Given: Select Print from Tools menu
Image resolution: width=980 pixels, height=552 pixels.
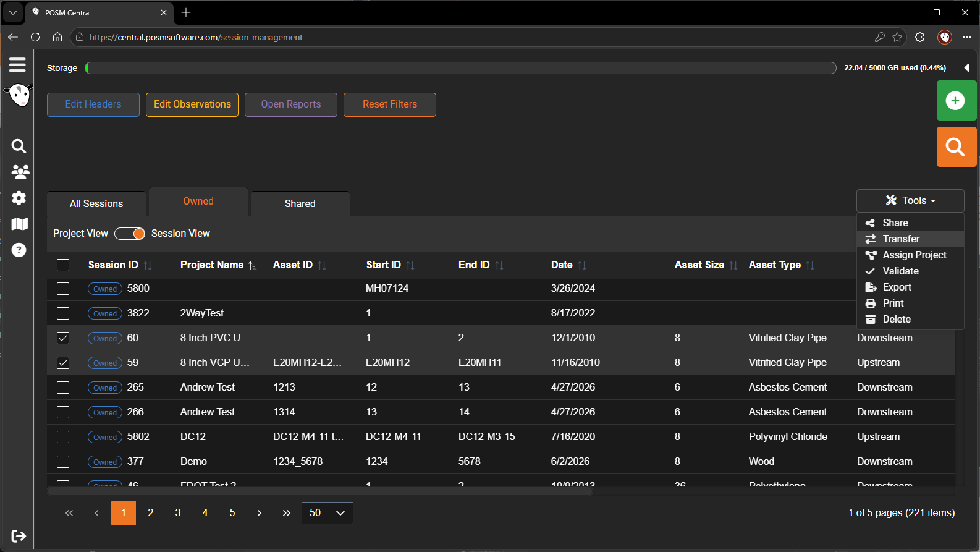Looking at the screenshot, I should (x=910, y=303).
